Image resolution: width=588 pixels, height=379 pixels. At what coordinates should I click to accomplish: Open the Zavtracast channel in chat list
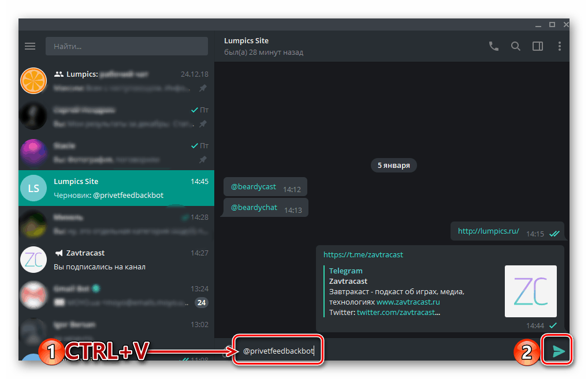(x=116, y=260)
